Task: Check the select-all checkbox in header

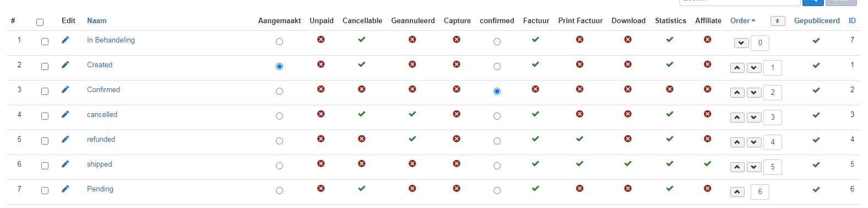Action: (40, 23)
